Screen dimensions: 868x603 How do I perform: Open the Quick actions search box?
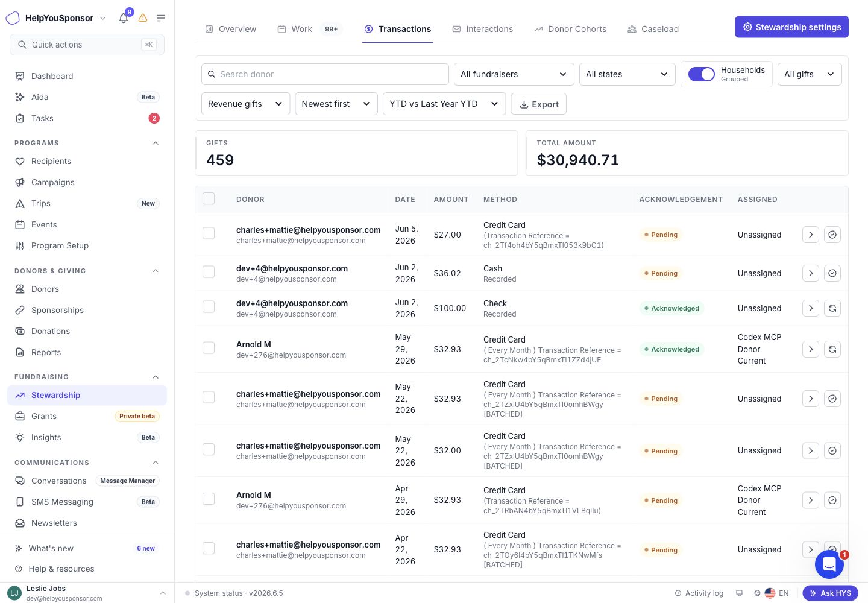pyautogui.click(x=87, y=45)
